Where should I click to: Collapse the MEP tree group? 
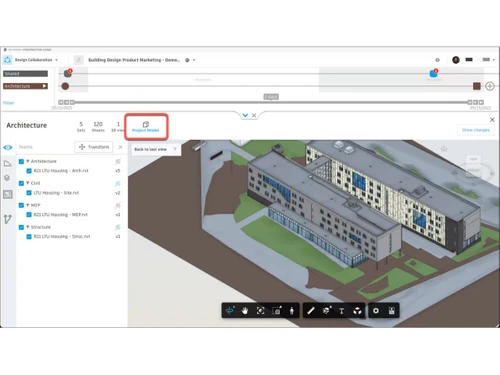pyautogui.click(x=28, y=205)
